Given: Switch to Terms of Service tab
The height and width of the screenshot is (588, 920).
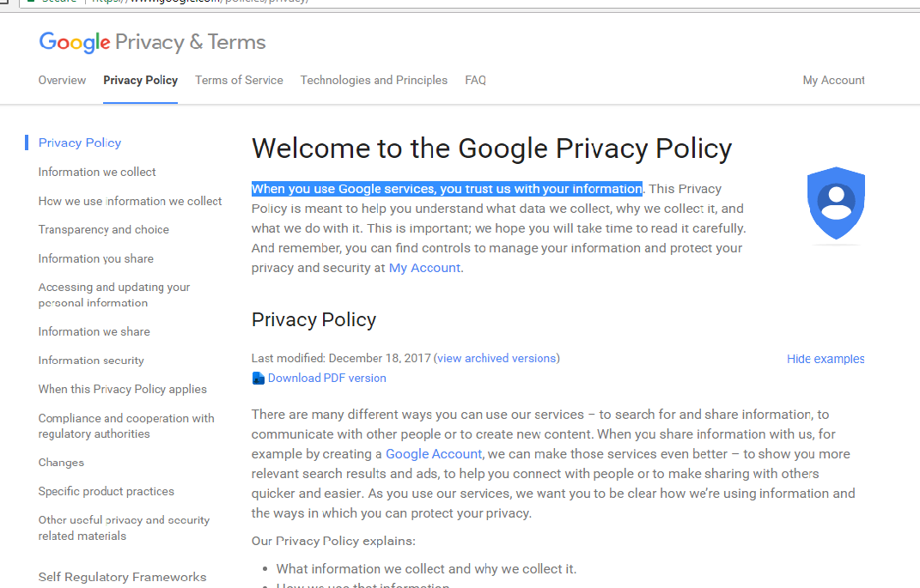Looking at the screenshot, I should tap(239, 80).
